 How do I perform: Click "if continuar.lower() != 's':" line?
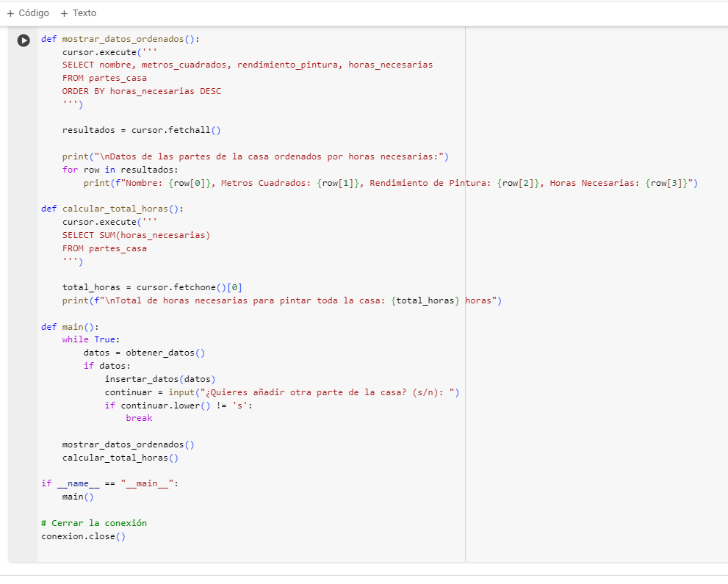point(179,405)
